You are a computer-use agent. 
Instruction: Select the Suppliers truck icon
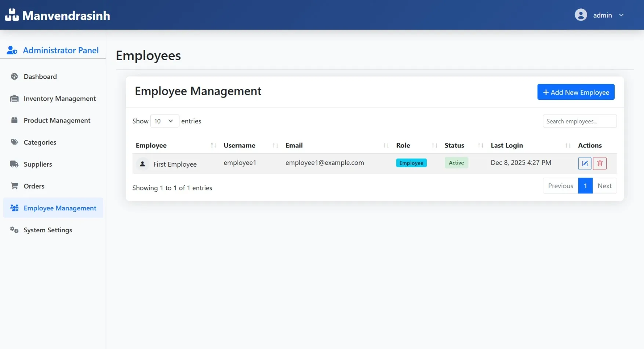coord(14,164)
